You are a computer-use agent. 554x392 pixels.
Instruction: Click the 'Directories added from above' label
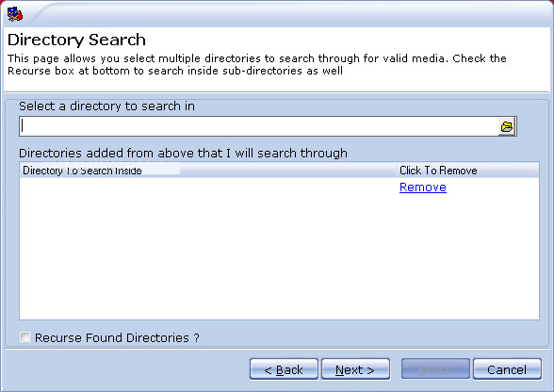tap(183, 153)
